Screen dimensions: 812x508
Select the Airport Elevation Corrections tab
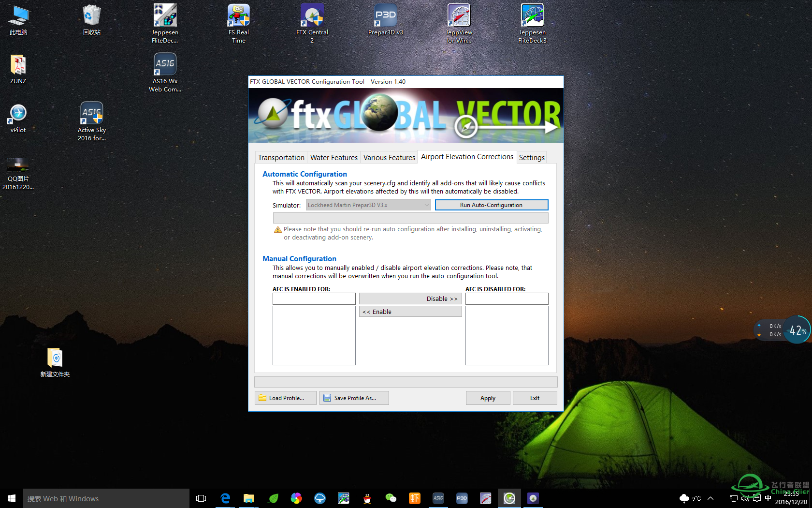point(467,157)
